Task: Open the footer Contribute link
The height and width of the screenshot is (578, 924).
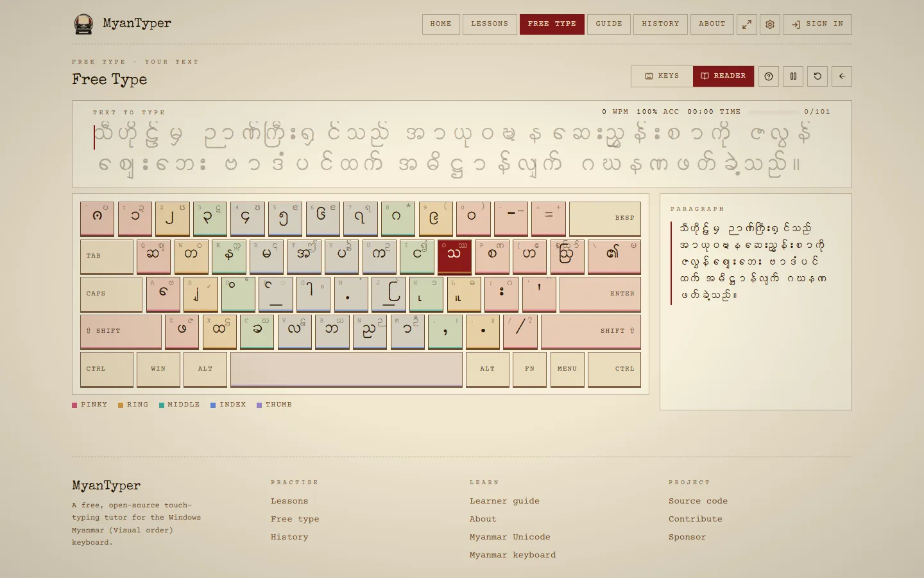Action: (x=696, y=519)
